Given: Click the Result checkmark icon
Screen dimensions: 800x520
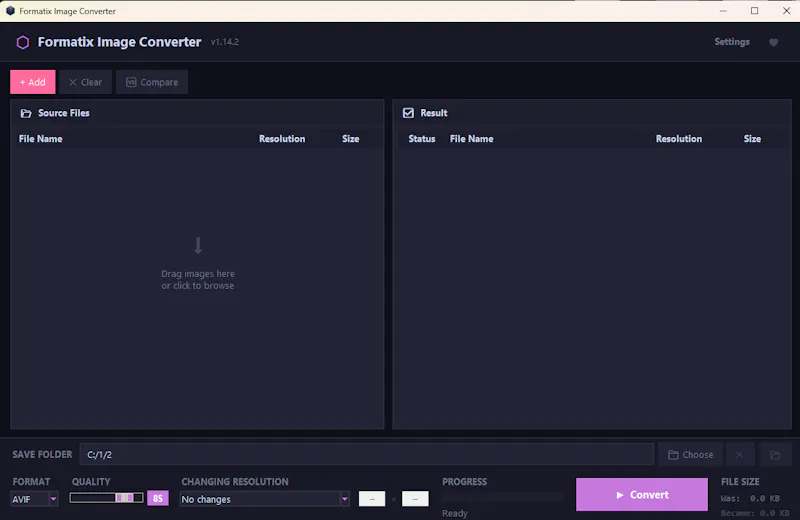Looking at the screenshot, I should point(408,113).
